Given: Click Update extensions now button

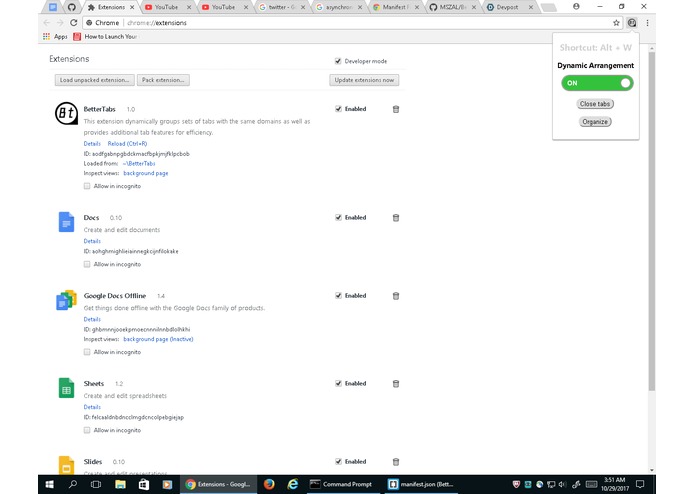Looking at the screenshot, I should coord(364,80).
